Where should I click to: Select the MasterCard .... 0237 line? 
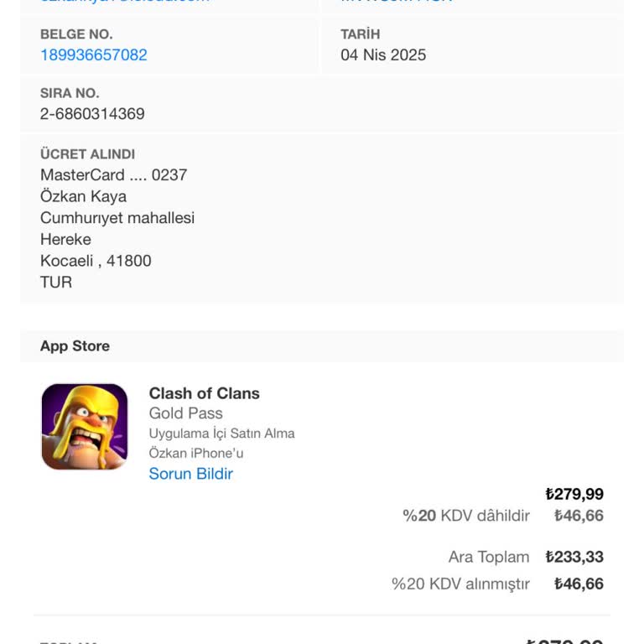(114, 175)
